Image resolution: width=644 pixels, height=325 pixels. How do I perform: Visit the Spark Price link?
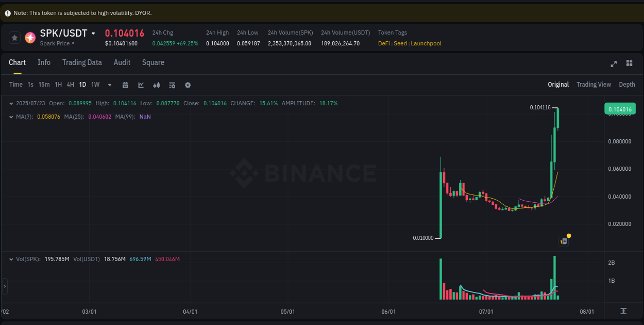pos(56,43)
